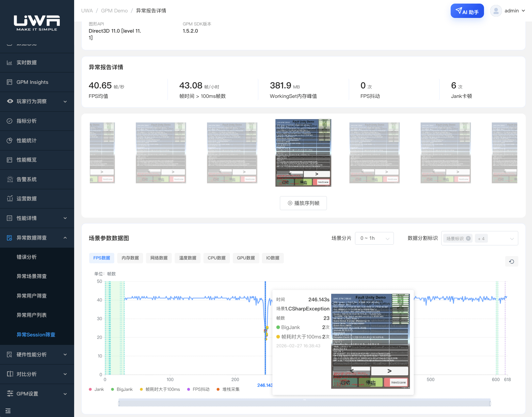Click the chart zoom range slider bar
This screenshot has width=532, height=417.
(x=304, y=403)
